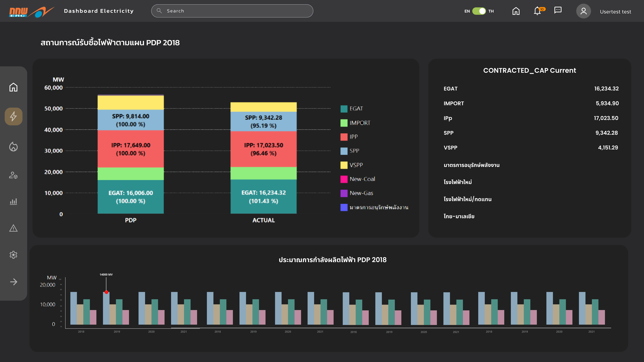
Task: Toggle the มาตรการอนุรักษ์พลังงาน legend swatch
Action: point(344,207)
